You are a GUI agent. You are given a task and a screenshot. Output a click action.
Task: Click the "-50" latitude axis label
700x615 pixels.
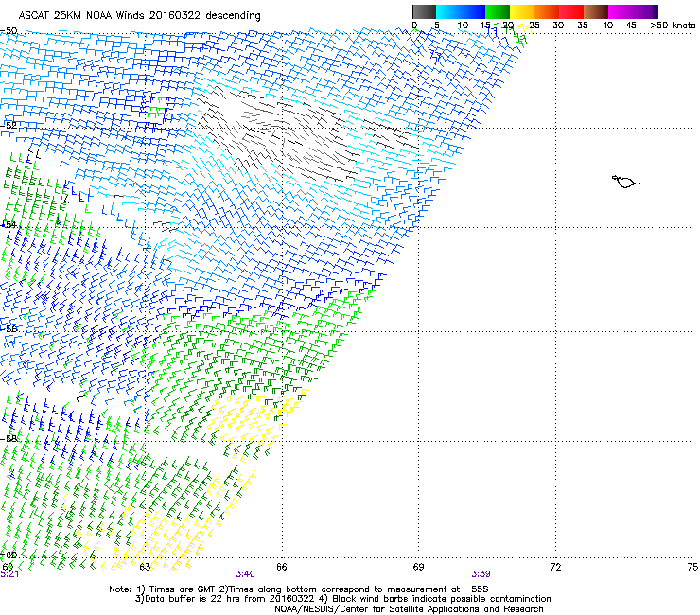pyautogui.click(x=9, y=31)
